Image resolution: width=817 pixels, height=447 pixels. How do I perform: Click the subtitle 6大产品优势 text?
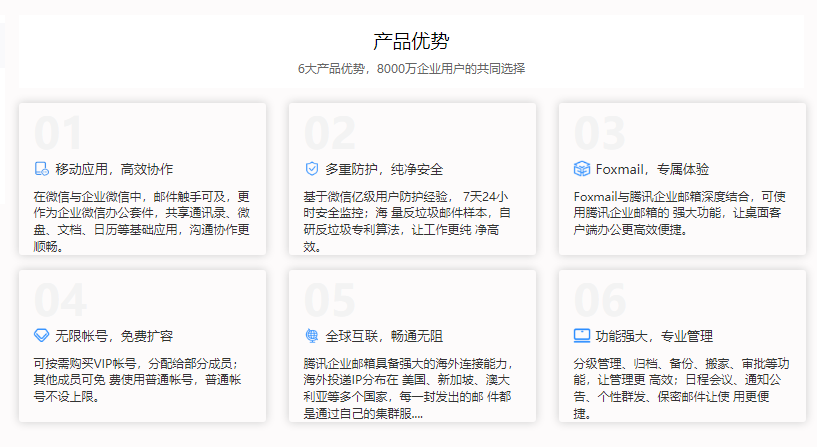[411, 69]
